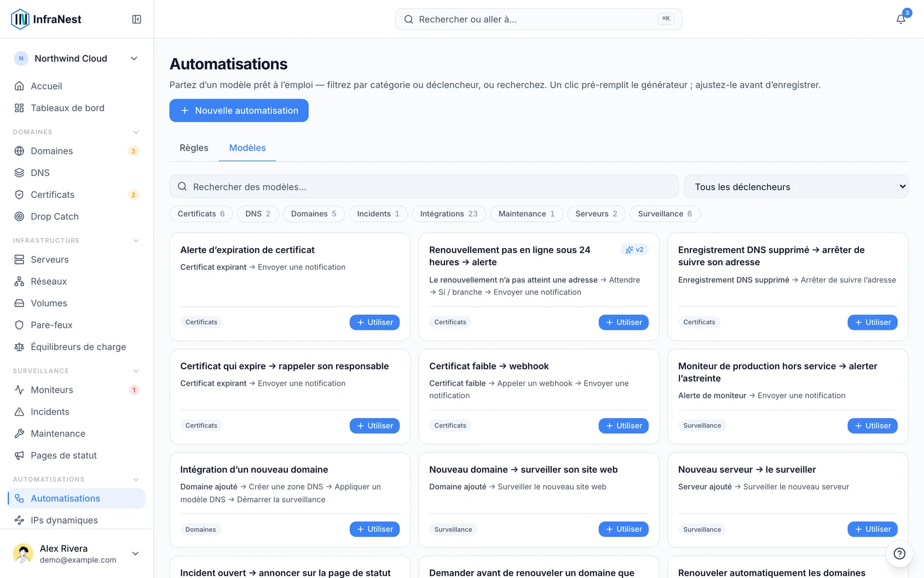Use Renouvellement pas en ligne template

point(623,322)
